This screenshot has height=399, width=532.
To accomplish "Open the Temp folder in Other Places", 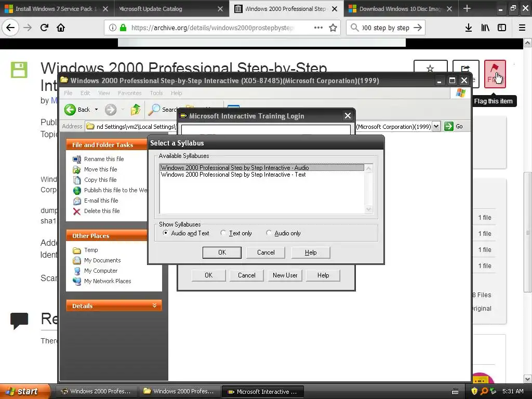I will click(x=91, y=250).
